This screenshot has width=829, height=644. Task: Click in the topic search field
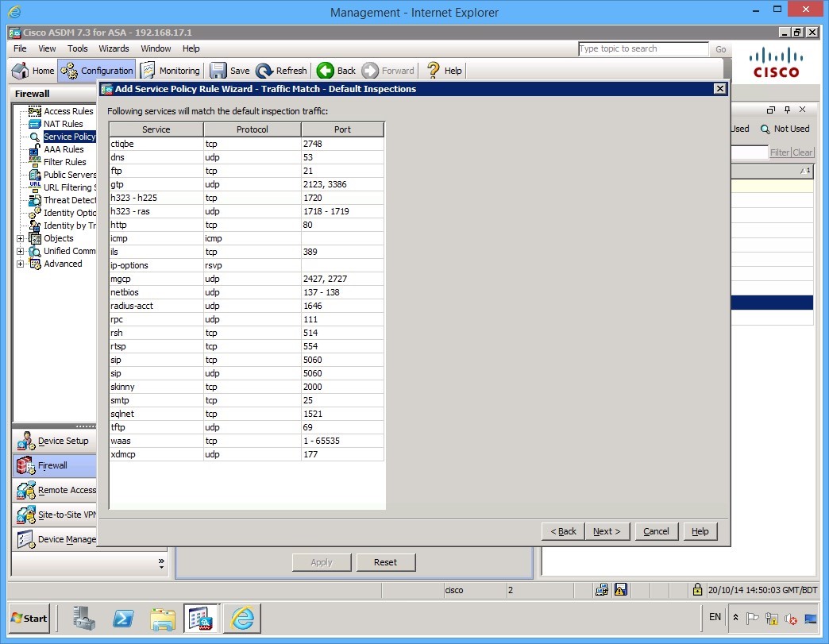pyautogui.click(x=643, y=48)
